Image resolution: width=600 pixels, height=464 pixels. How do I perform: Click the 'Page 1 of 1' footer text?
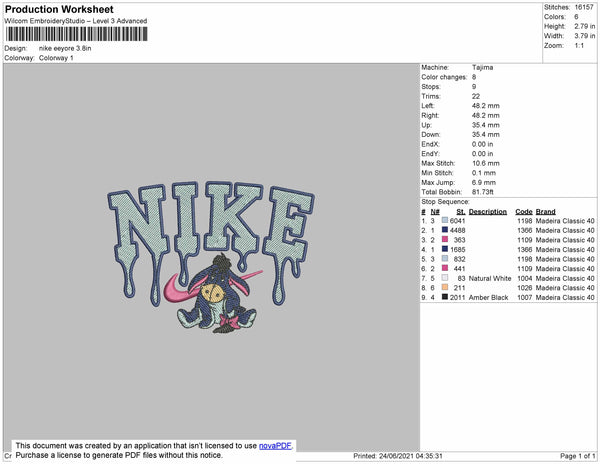tap(578, 456)
